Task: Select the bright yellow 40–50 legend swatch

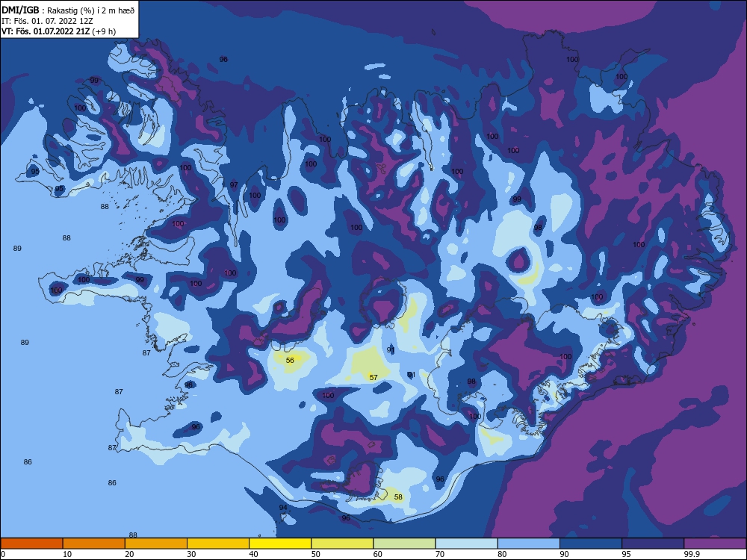Action: pyautogui.click(x=280, y=544)
